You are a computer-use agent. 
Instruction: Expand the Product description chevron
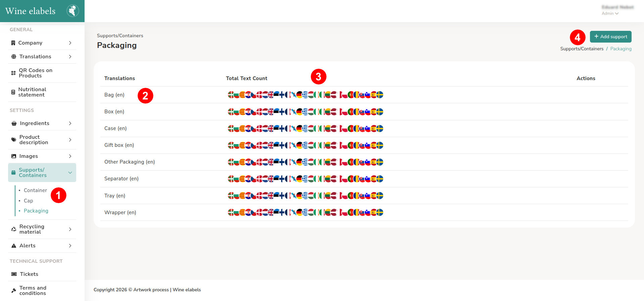[70, 140]
